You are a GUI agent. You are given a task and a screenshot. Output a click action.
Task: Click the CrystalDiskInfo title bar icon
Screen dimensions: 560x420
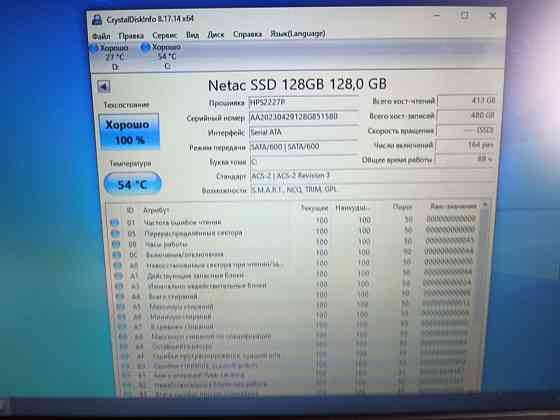point(97,20)
